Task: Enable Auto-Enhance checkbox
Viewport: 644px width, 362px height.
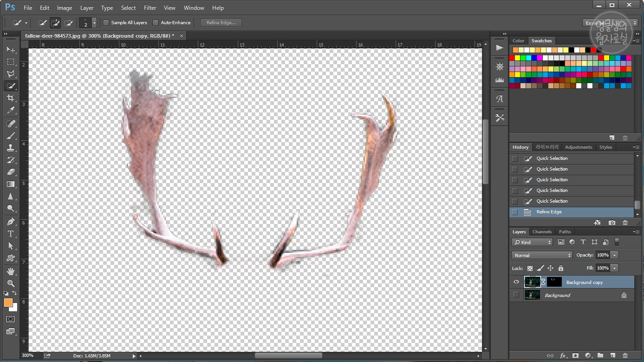Action: [156, 23]
